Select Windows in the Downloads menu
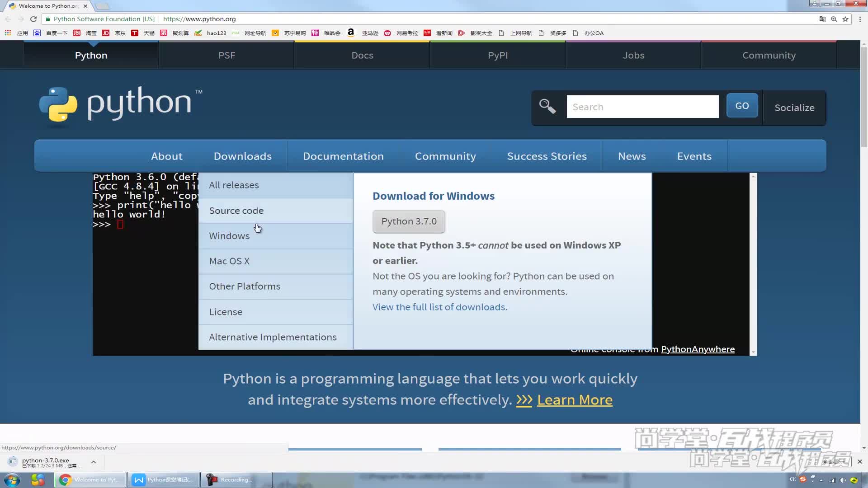 (x=229, y=236)
